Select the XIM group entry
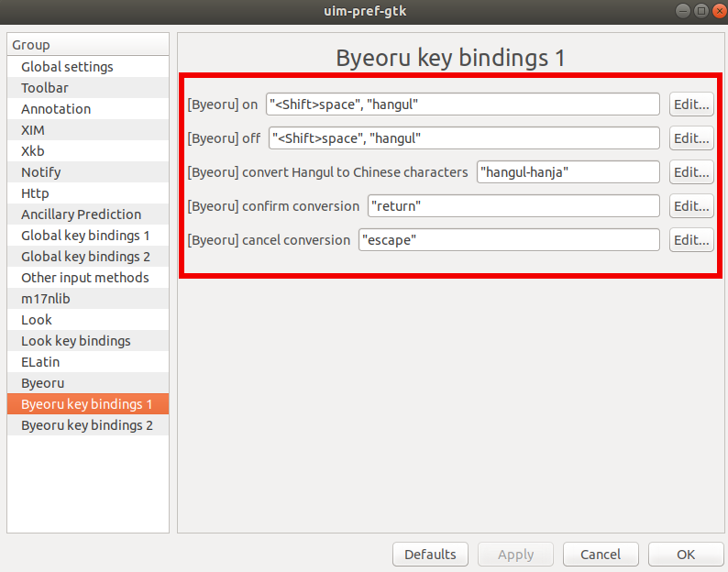 coord(88,130)
